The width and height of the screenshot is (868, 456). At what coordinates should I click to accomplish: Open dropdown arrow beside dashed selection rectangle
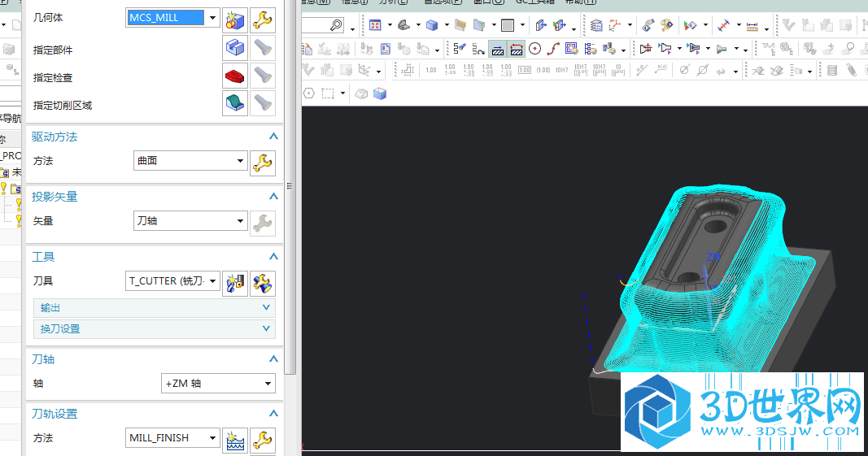pos(342,93)
